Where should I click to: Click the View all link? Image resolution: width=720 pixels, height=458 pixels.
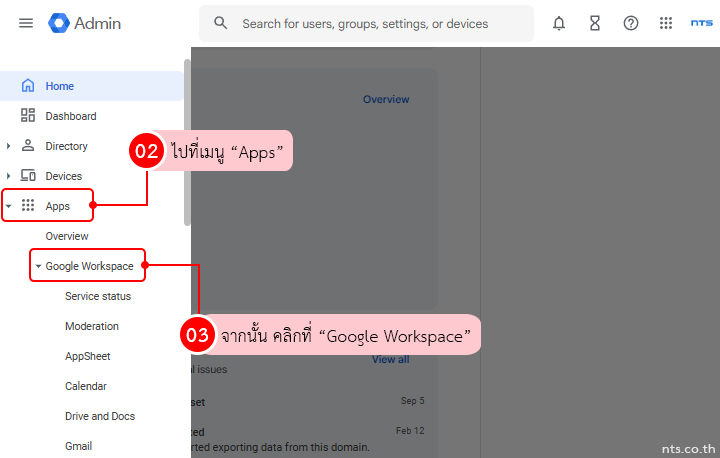(390, 360)
